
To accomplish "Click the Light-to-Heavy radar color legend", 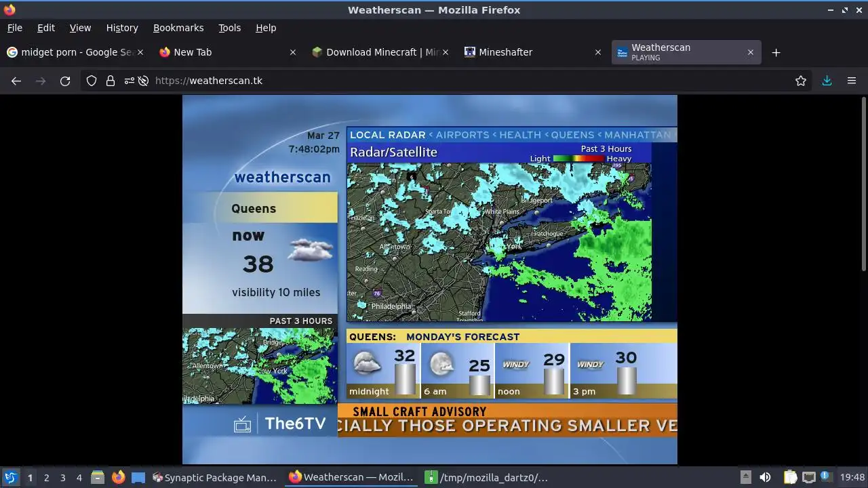I will [578, 159].
